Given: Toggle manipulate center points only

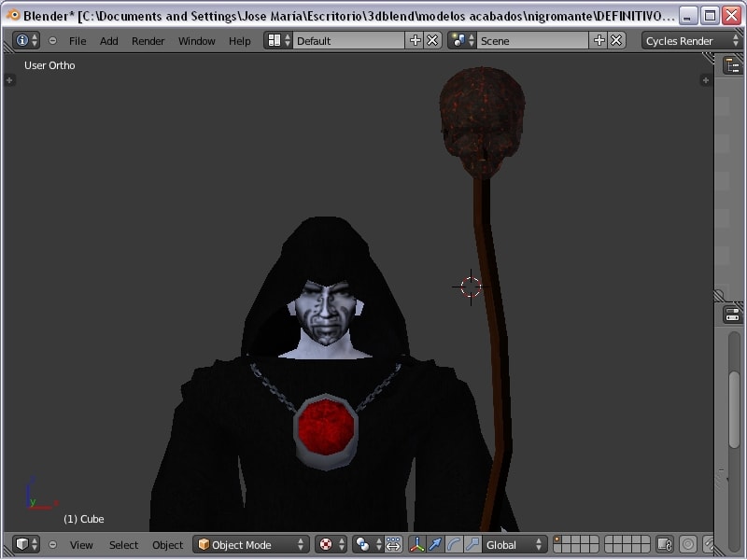Looking at the screenshot, I should (393, 544).
